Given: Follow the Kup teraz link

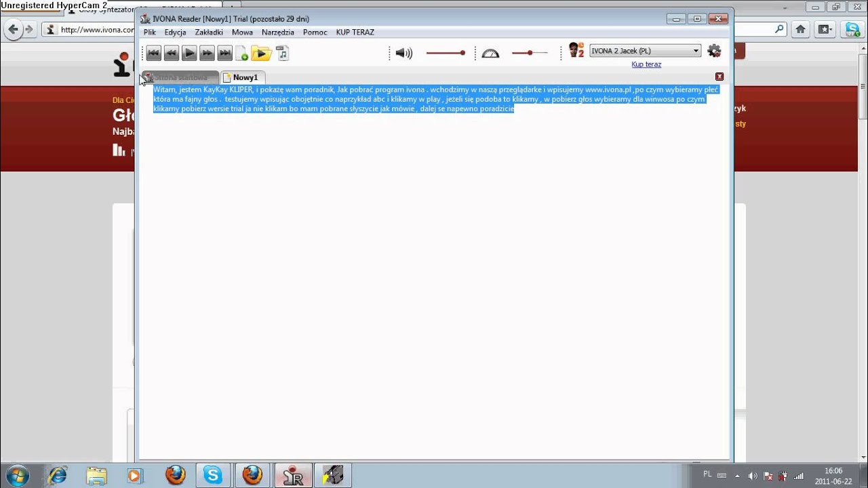Looking at the screenshot, I should (x=646, y=64).
